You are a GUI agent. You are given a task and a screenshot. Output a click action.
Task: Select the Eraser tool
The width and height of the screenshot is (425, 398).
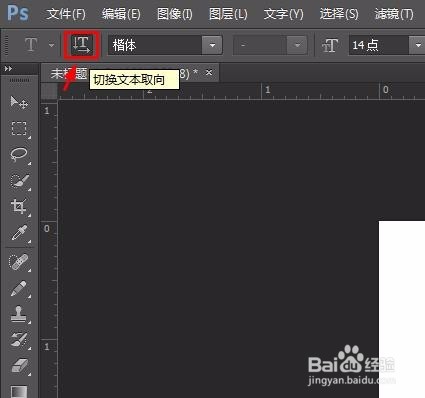pos(20,366)
